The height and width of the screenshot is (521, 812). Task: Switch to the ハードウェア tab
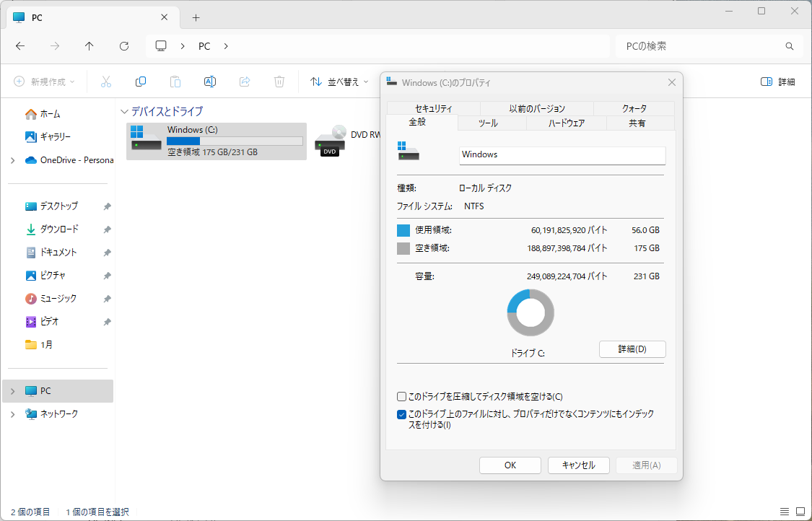click(567, 123)
